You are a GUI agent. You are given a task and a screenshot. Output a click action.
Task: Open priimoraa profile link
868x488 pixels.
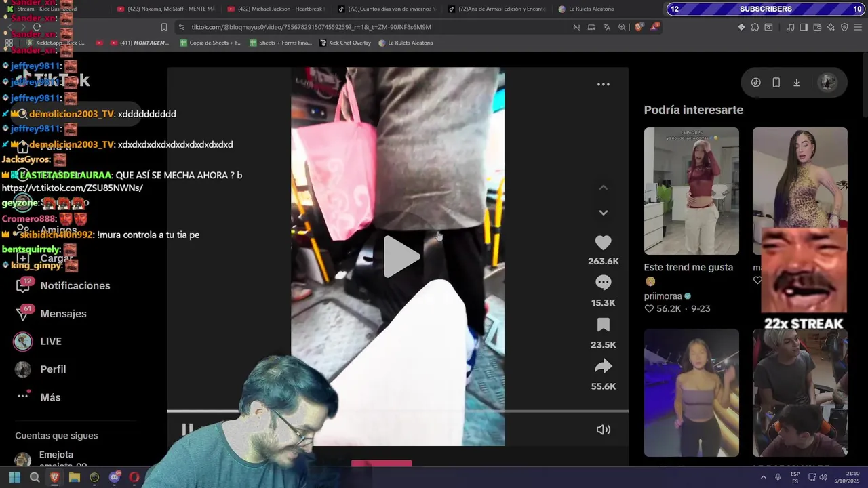663,296
